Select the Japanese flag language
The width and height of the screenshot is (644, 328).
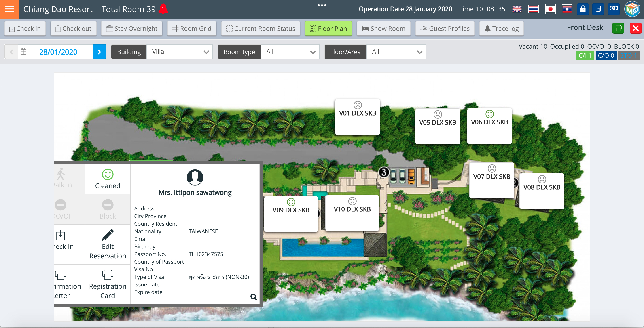tap(550, 9)
